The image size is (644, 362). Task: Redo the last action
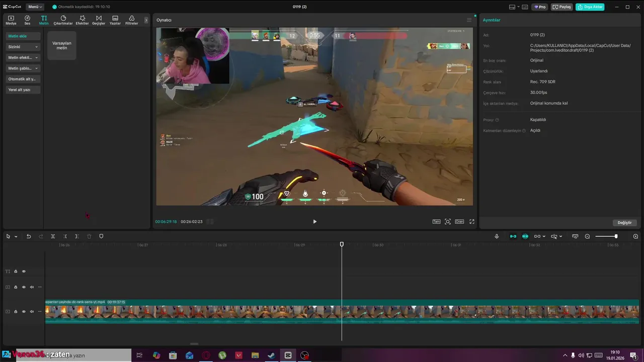41,236
